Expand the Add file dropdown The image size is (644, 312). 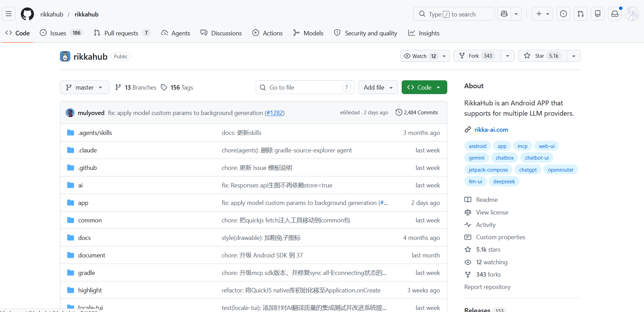tap(378, 87)
